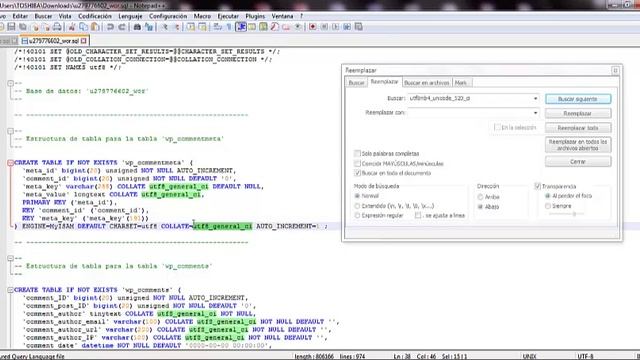Click the Record Macro red icon
Screen dimensions: 640x360
(313, 27)
